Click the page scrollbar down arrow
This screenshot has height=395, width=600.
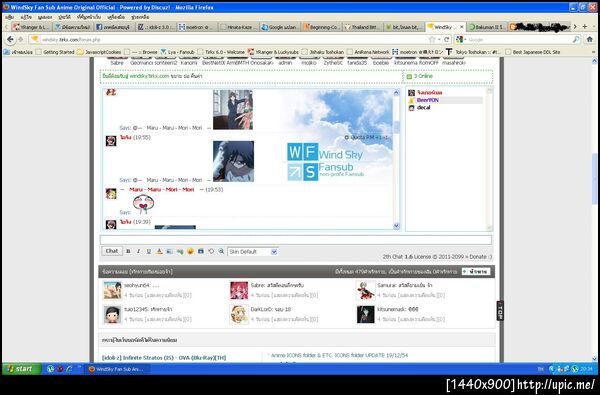click(x=594, y=359)
